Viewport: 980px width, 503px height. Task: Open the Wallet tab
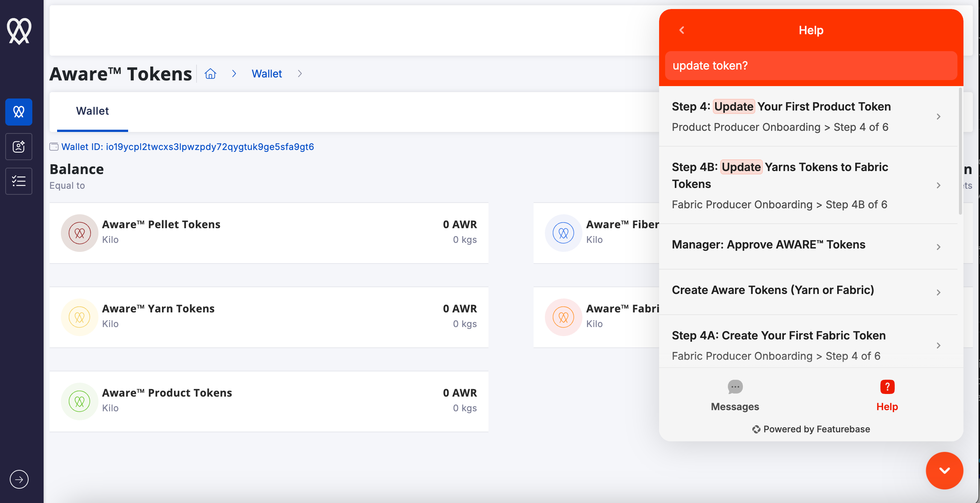point(92,111)
